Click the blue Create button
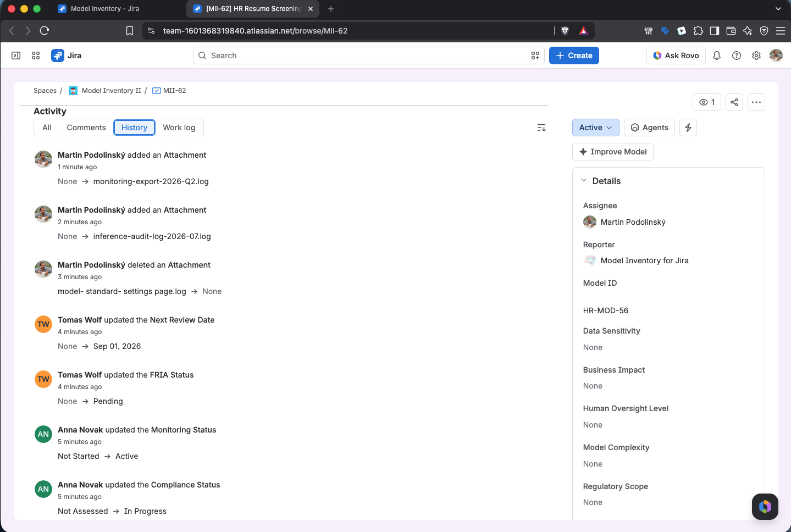The image size is (791, 532). tap(574, 56)
